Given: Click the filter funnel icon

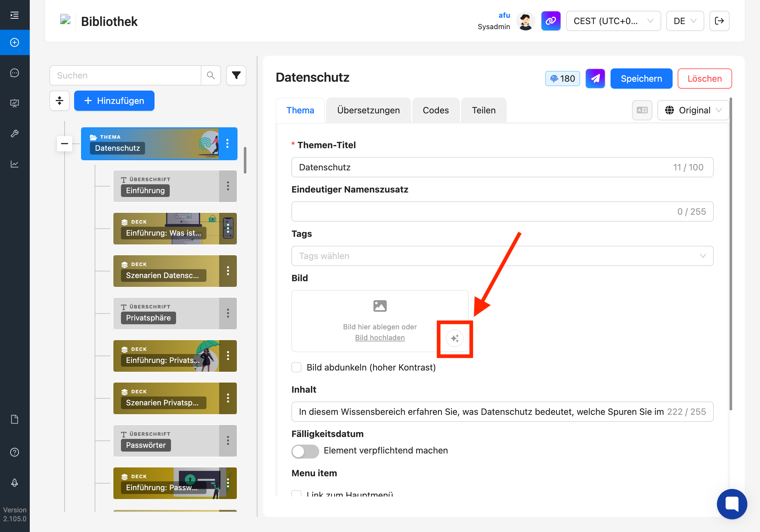Looking at the screenshot, I should tap(236, 75).
